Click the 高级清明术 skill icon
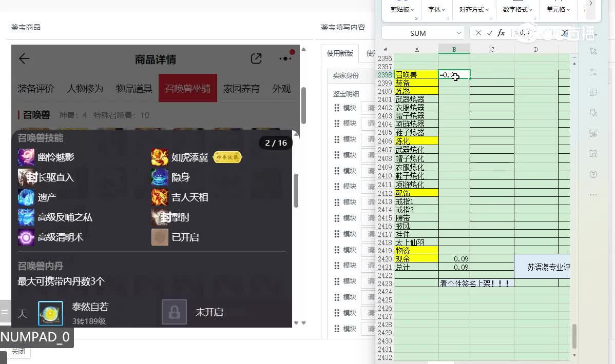Screen dimensions: 615x364 (26, 237)
